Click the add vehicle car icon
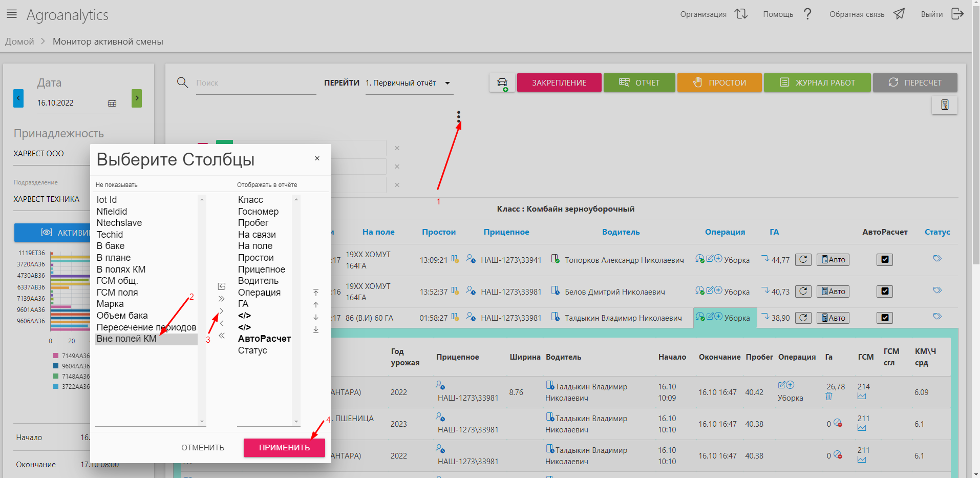Viewport: 980px width, 478px height. pyautogui.click(x=502, y=83)
